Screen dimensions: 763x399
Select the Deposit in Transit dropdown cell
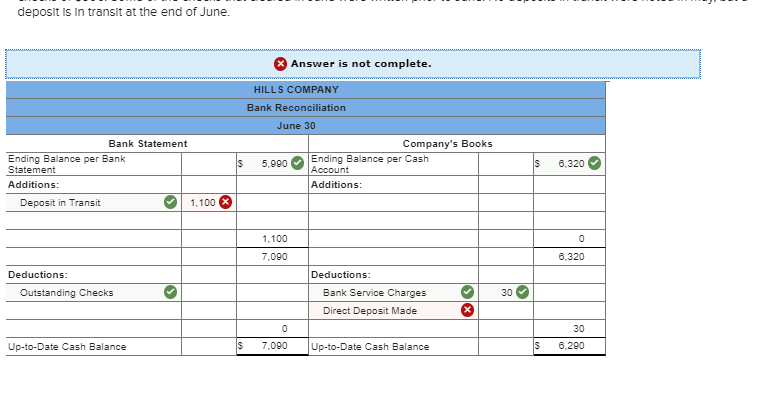pos(93,202)
